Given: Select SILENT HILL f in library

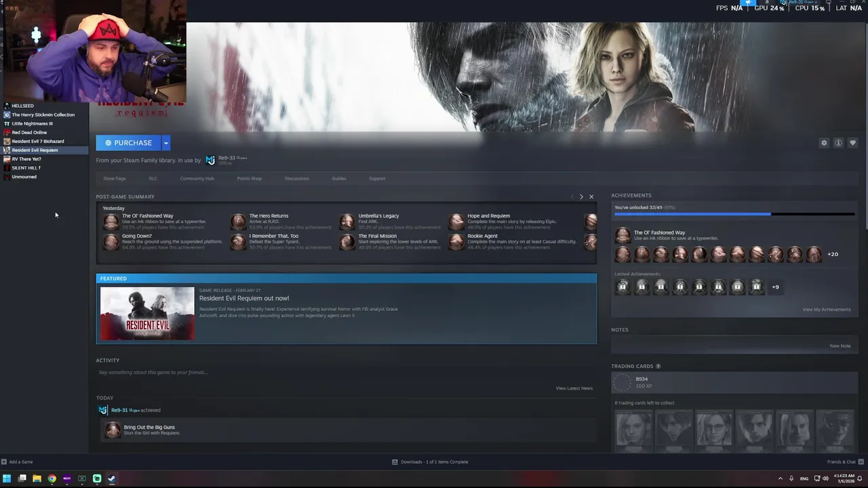Looking at the screenshot, I should (x=44, y=167).
